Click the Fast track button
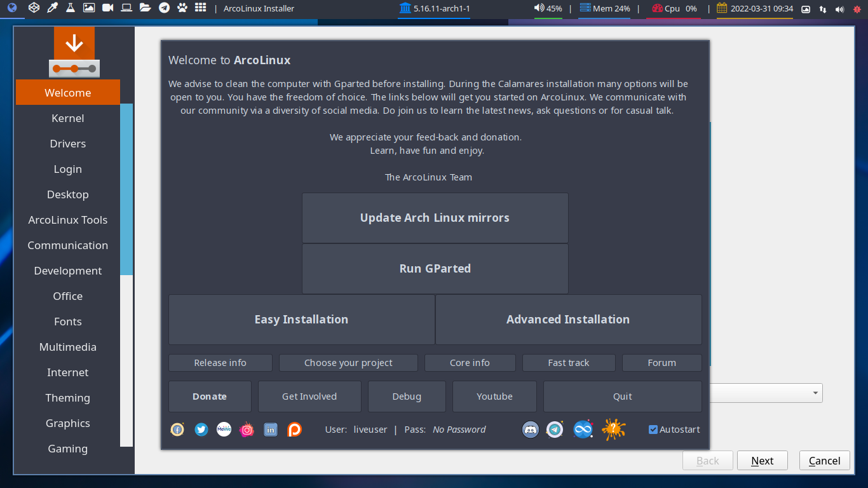 pos(569,363)
